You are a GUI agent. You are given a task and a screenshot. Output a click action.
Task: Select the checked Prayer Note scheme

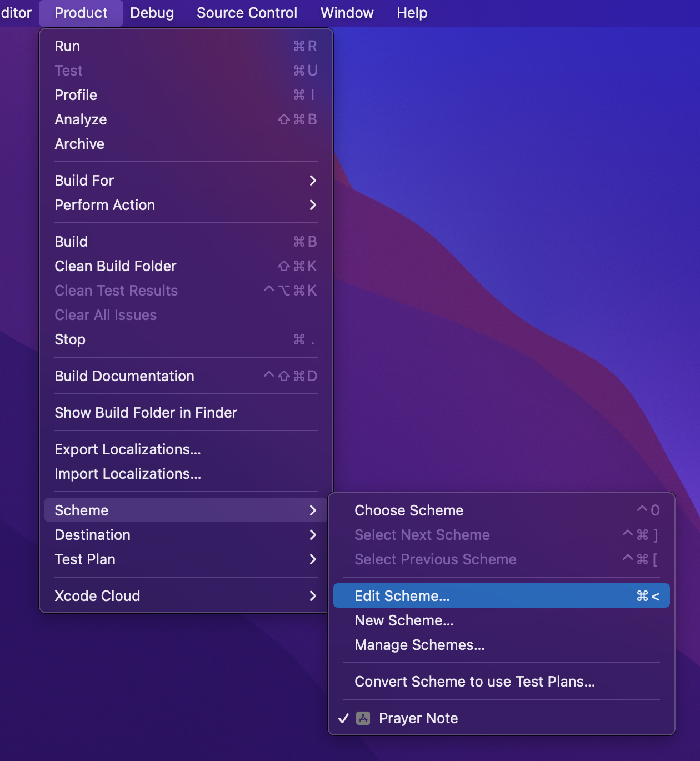[x=502, y=718]
